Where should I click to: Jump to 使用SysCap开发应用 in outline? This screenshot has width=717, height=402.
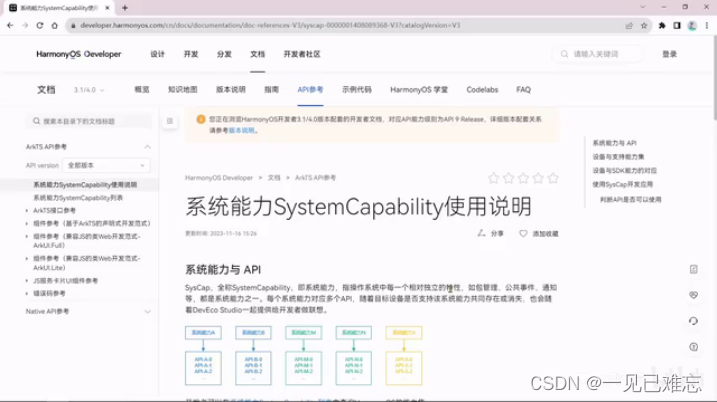[623, 184]
